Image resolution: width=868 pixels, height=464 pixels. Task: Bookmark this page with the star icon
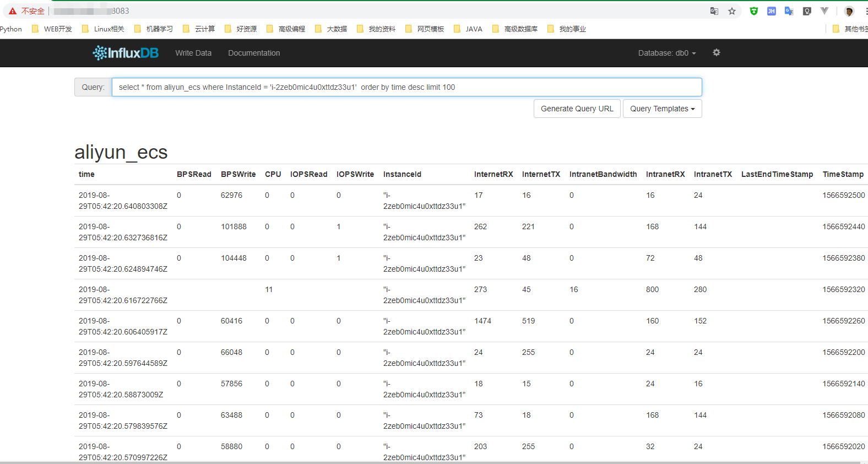tap(732, 11)
